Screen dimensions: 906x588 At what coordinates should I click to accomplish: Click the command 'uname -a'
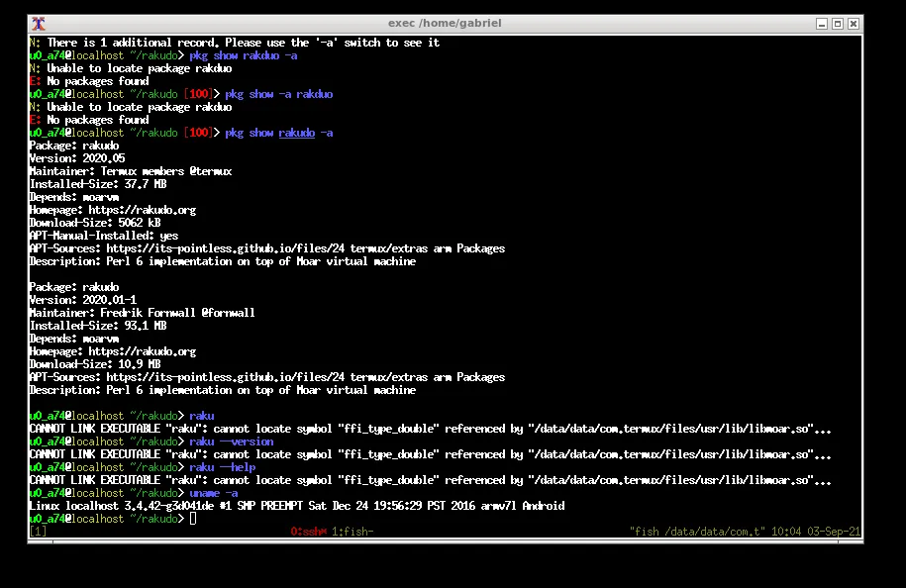(213, 493)
